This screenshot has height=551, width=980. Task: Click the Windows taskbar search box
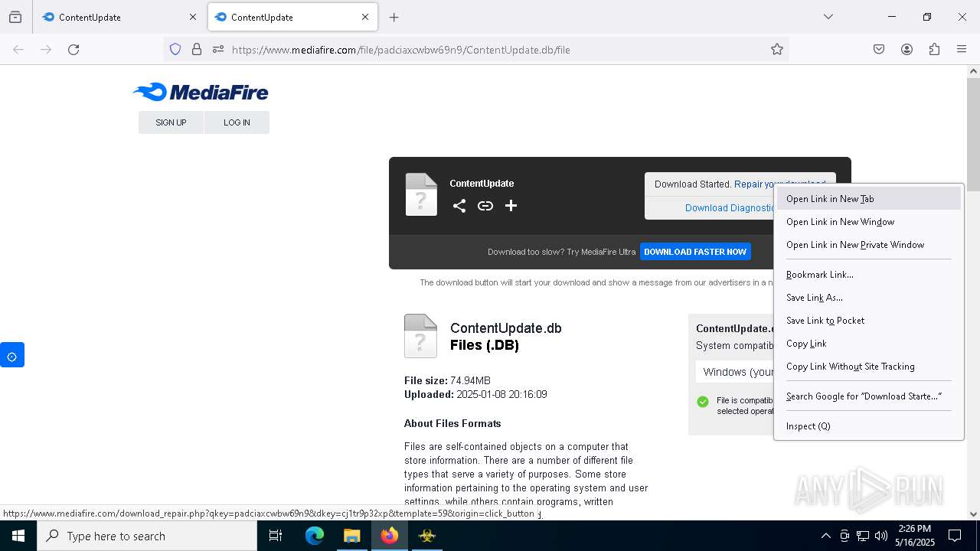[147, 536]
